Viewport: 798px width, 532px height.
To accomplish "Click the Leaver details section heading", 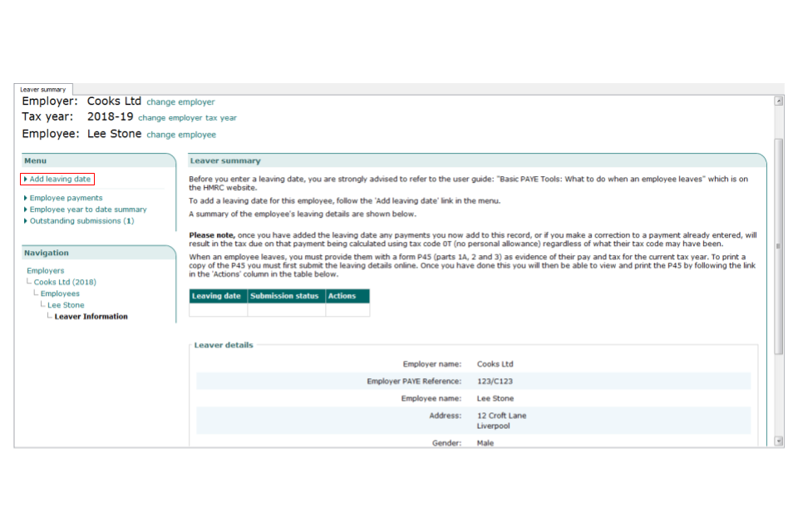I will [224, 345].
